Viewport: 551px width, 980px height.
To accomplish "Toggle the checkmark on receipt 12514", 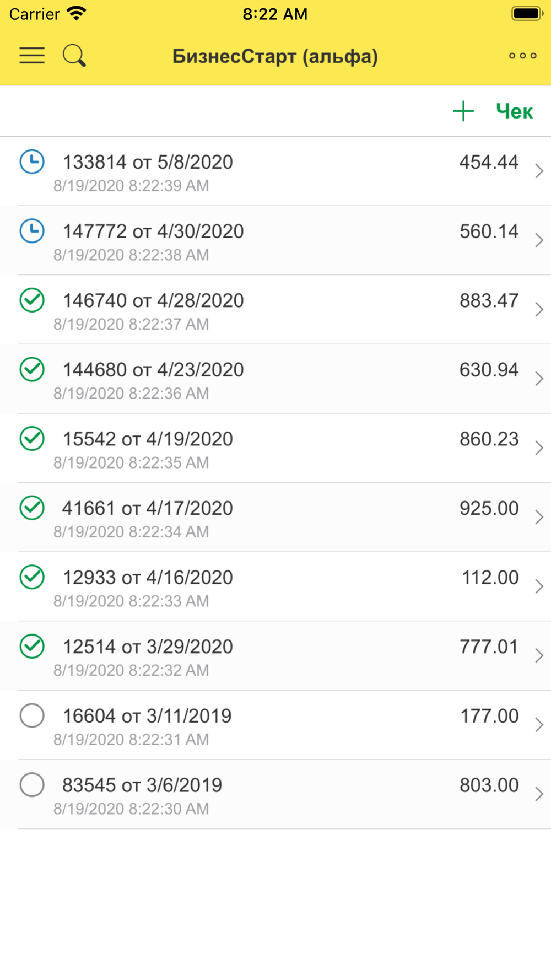I will [x=32, y=647].
